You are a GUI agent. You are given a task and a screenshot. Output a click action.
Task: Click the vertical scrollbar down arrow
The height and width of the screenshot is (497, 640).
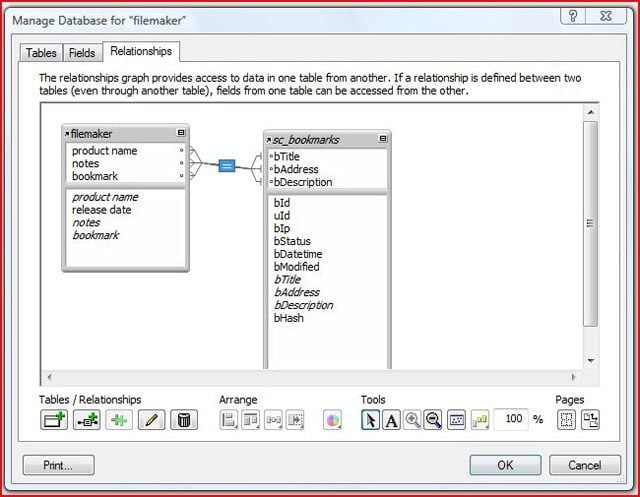tap(591, 361)
